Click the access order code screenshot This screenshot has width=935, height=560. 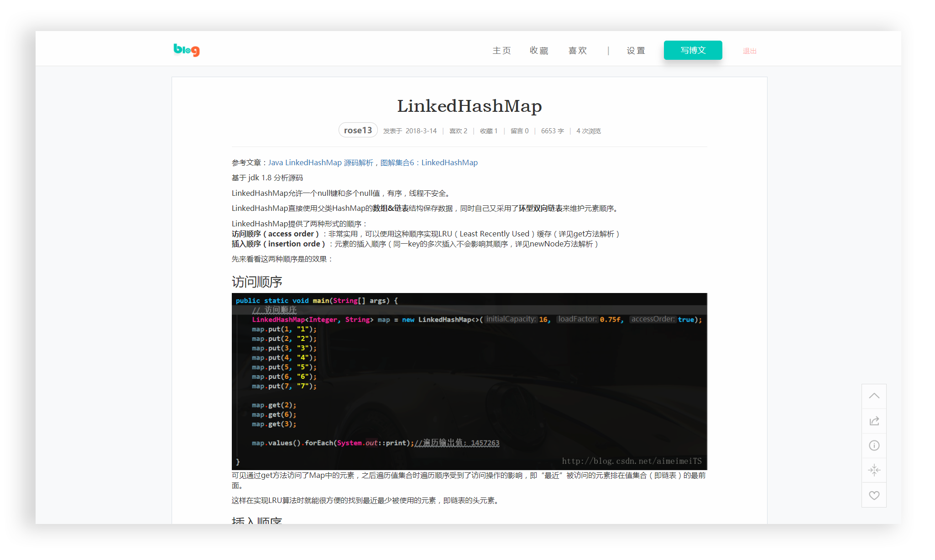469,381
